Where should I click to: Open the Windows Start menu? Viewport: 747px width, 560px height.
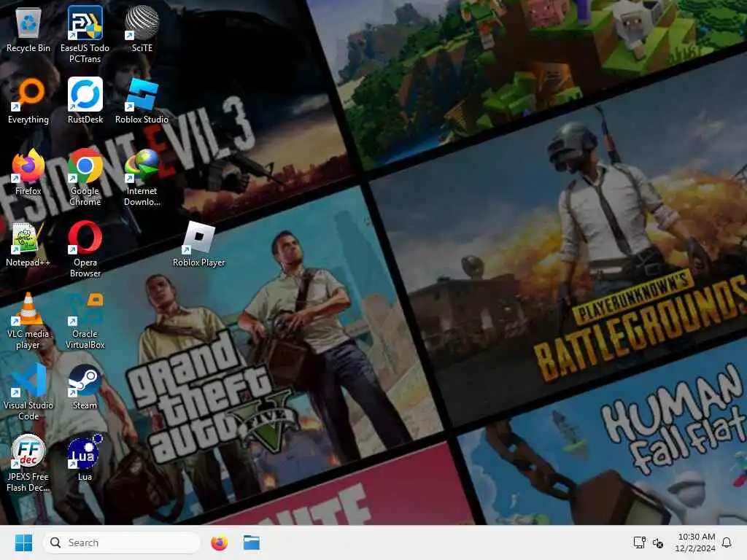point(23,542)
